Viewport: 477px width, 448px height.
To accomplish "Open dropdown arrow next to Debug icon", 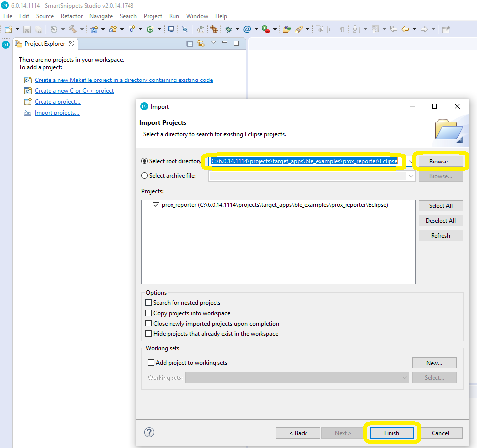I will [x=238, y=29].
